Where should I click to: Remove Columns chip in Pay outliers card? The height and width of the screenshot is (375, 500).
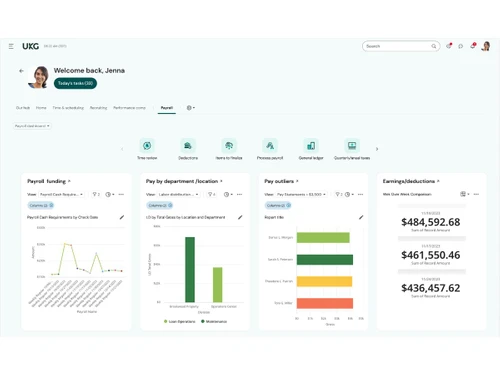(289, 205)
